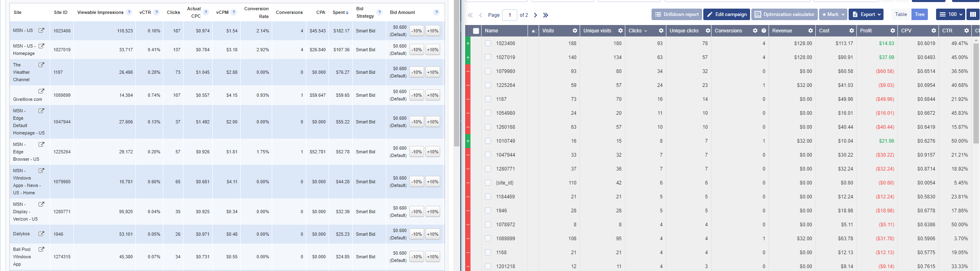Open column layout selector icon
This screenshot has width=980, height=271.
[x=973, y=14]
